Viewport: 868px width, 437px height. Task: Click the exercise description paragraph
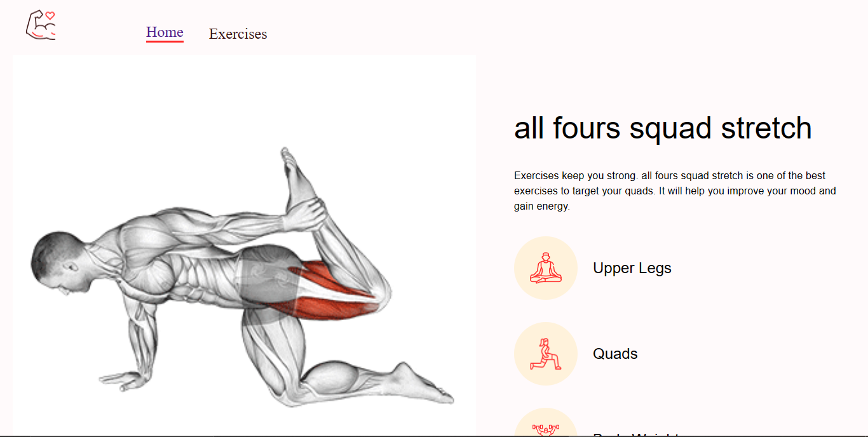pos(675,191)
